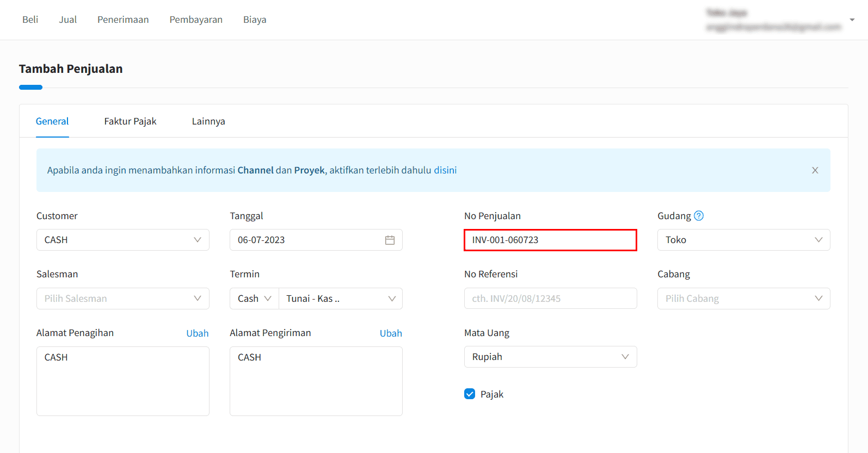Open the Pembayaran menu
This screenshot has height=453, width=868.
(x=196, y=20)
